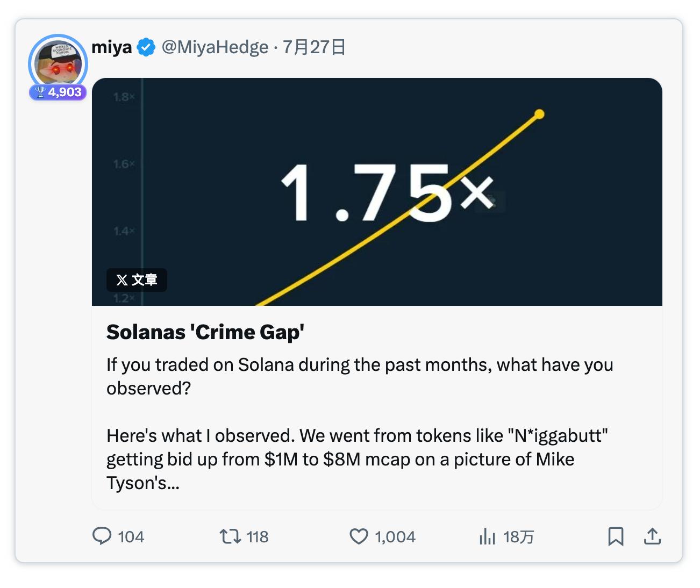
Task: Click the "X 文章" article label
Action: pyautogui.click(x=137, y=280)
